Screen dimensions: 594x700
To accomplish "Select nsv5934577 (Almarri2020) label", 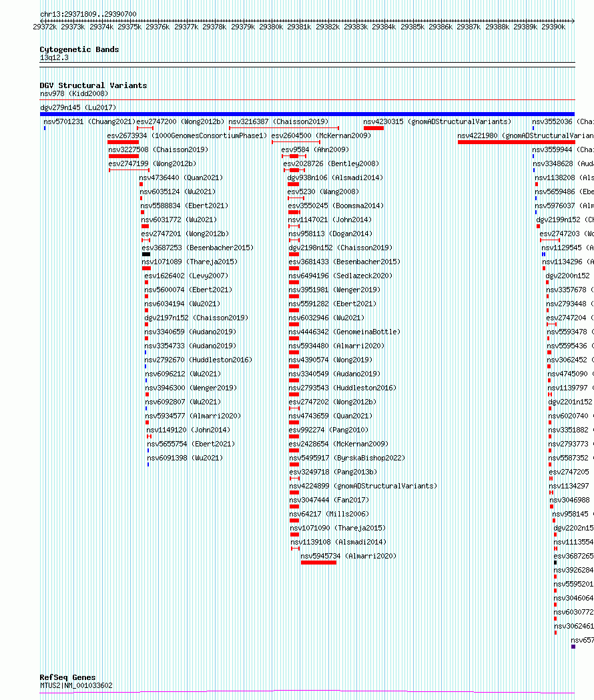I will 193,416.
